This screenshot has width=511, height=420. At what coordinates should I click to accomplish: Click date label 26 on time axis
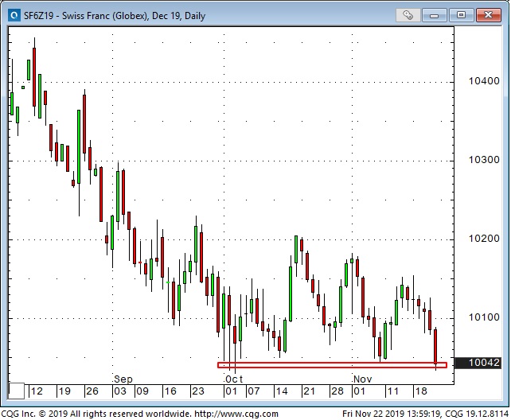click(92, 391)
